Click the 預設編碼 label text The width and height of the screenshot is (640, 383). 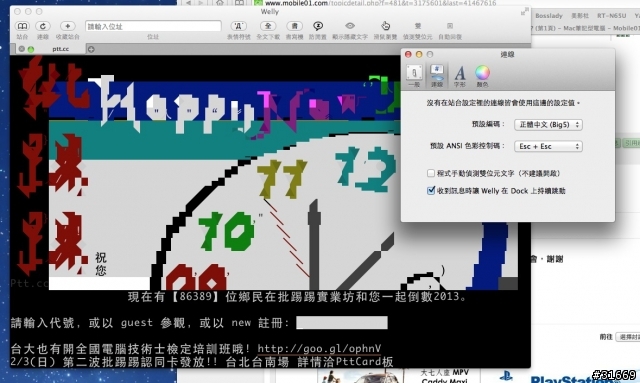pos(488,124)
